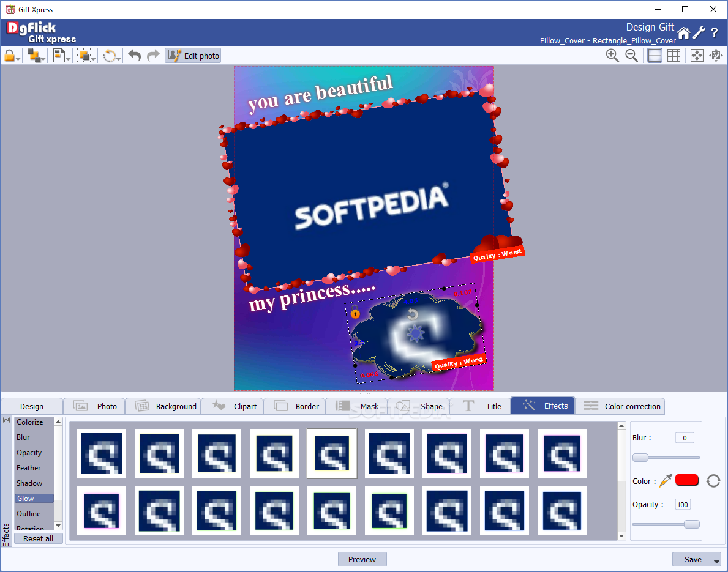This screenshot has height=572, width=728.
Task: Click the effects list scroll down arrow
Action: click(x=58, y=526)
